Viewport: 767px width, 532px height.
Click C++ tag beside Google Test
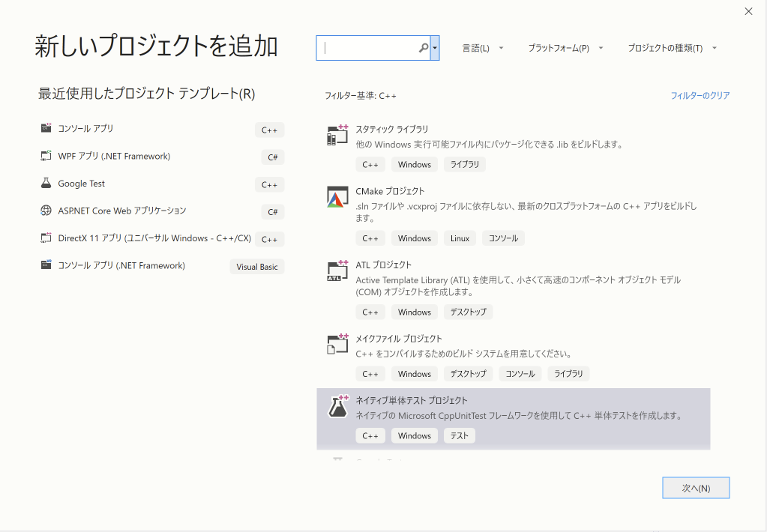tap(269, 184)
